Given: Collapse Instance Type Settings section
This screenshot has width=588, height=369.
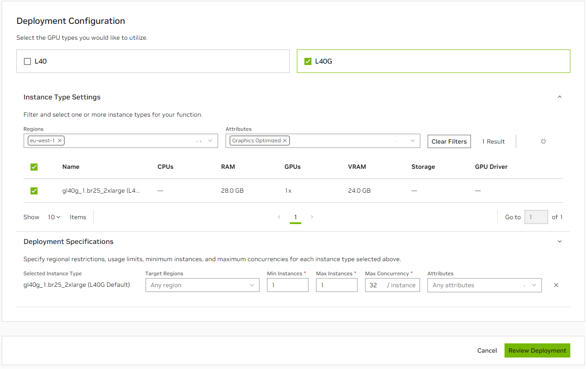Looking at the screenshot, I should (559, 97).
